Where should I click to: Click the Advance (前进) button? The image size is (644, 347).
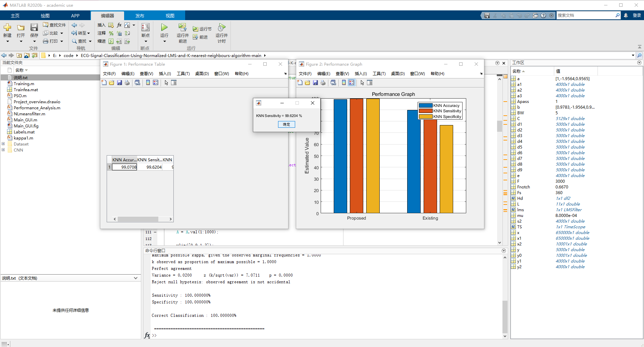(200, 37)
